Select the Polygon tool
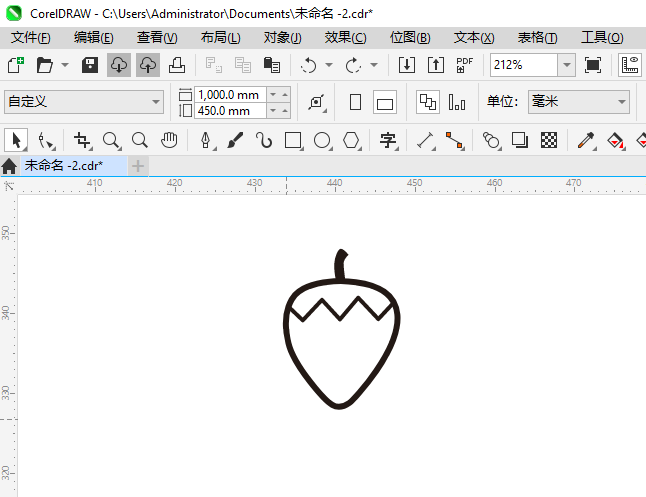646x497 pixels. (x=351, y=140)
